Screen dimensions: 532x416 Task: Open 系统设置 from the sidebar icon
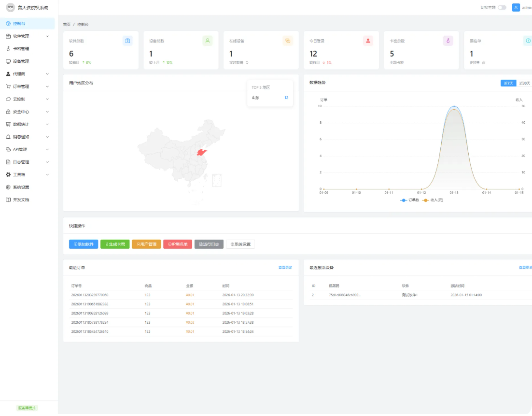pos(8,187)
